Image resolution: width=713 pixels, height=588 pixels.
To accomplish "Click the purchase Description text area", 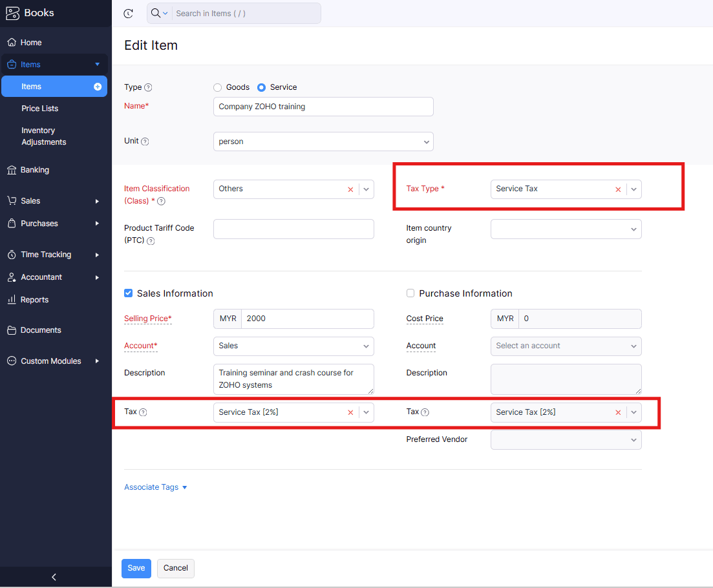I will [x=566, y=379].
